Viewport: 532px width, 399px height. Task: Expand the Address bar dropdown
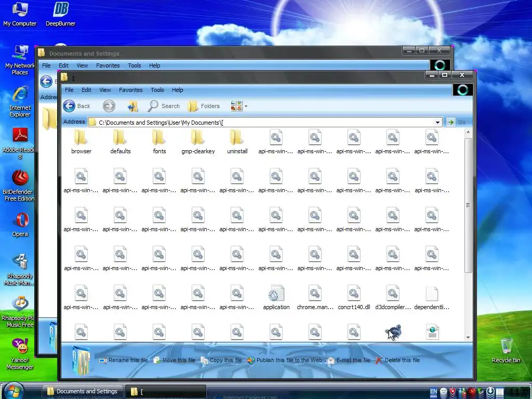437,123
